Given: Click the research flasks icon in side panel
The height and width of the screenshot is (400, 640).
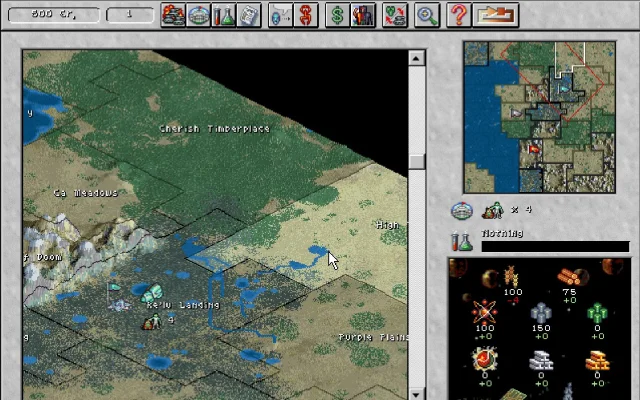Looking at the screenshot, I should coord(462,241).
